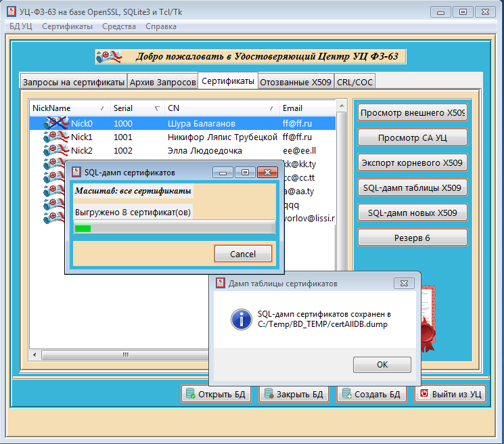Open the Справка menu
504x444 pixels.
tap(160, 26)
